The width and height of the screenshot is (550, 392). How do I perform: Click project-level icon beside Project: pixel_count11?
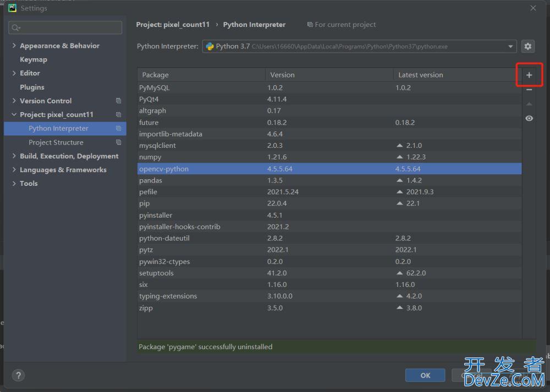(x=119, y=115)
